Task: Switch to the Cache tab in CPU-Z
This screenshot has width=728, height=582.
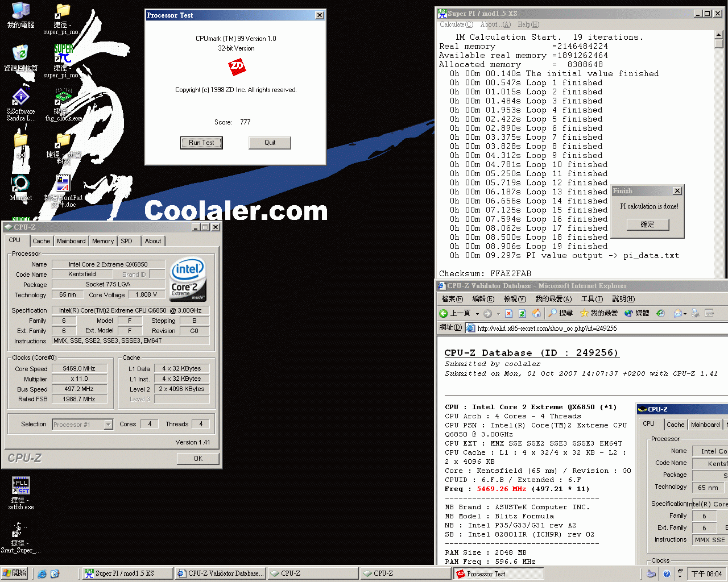Action: point(42,241)
